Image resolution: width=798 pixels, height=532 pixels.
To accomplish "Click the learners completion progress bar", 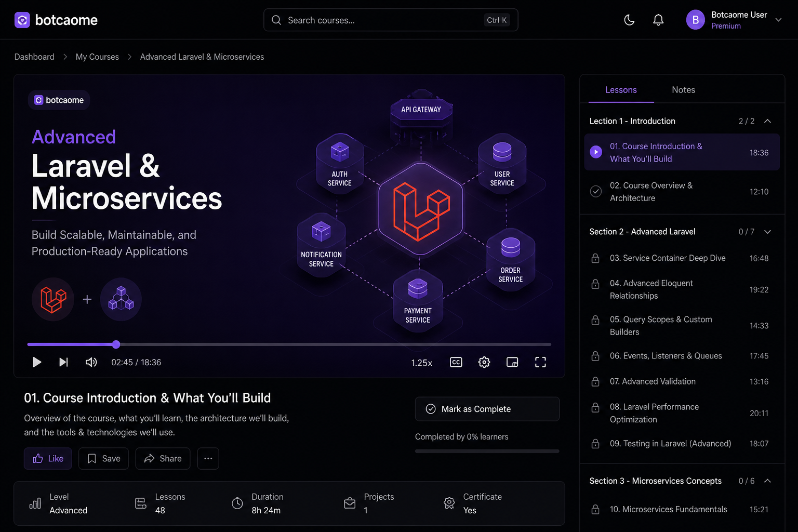I will tap(487, 451).
